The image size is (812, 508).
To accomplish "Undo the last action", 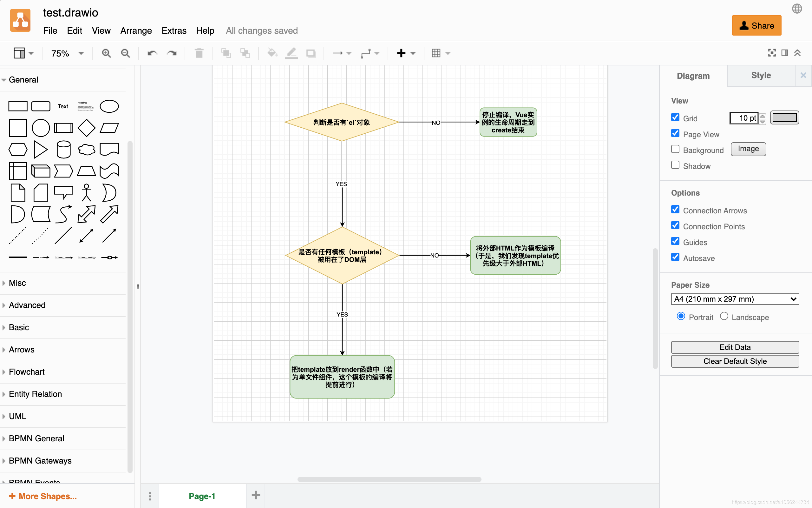I will point(152,53).
